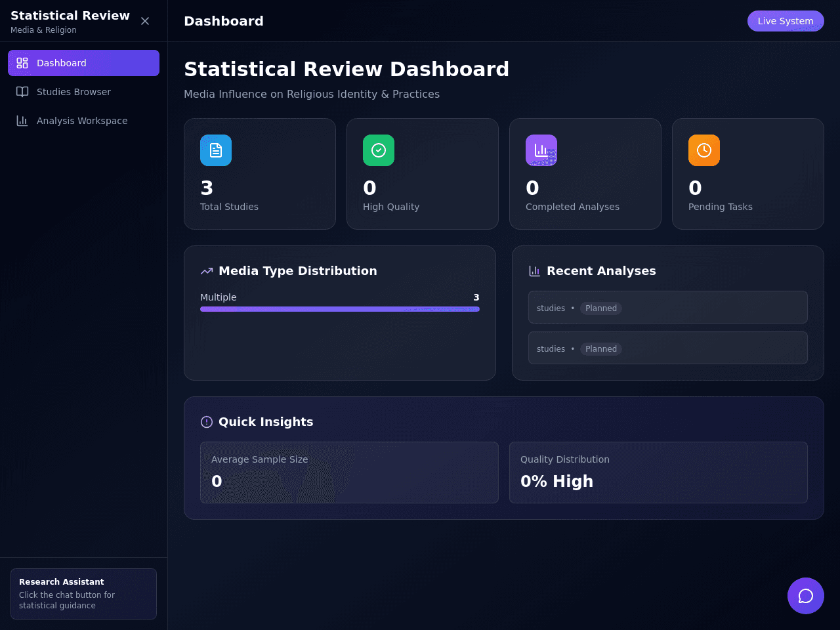This screenshot has height=630, width=840.
Task: Click the Average Sample Size insight card
Action: (x=349, y=472)
